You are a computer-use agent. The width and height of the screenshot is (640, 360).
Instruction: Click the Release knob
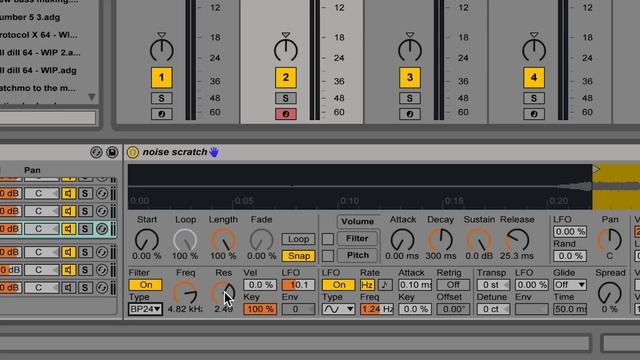tap(517, 240)
